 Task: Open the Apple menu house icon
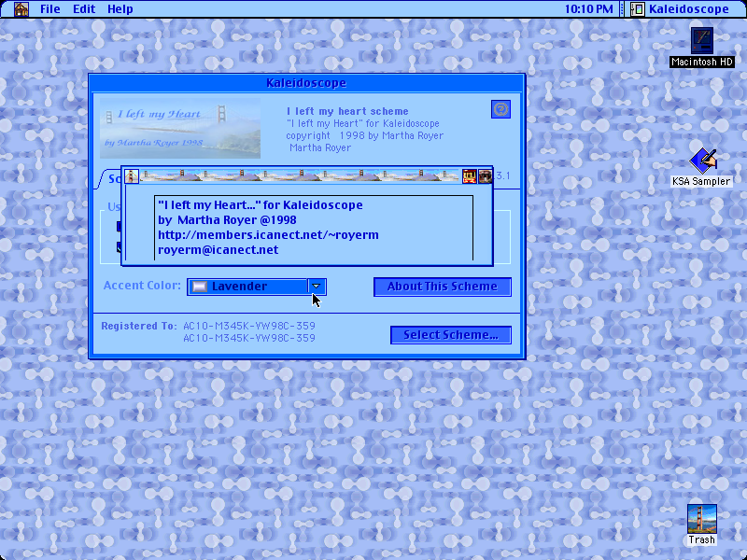click(21, 9)
